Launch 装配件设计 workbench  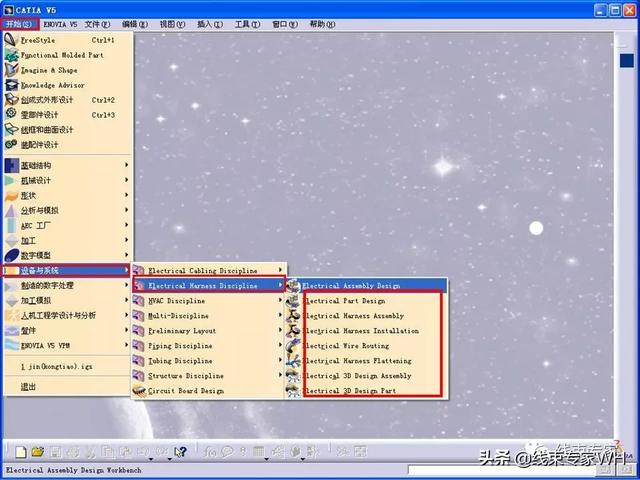[68, 144]
